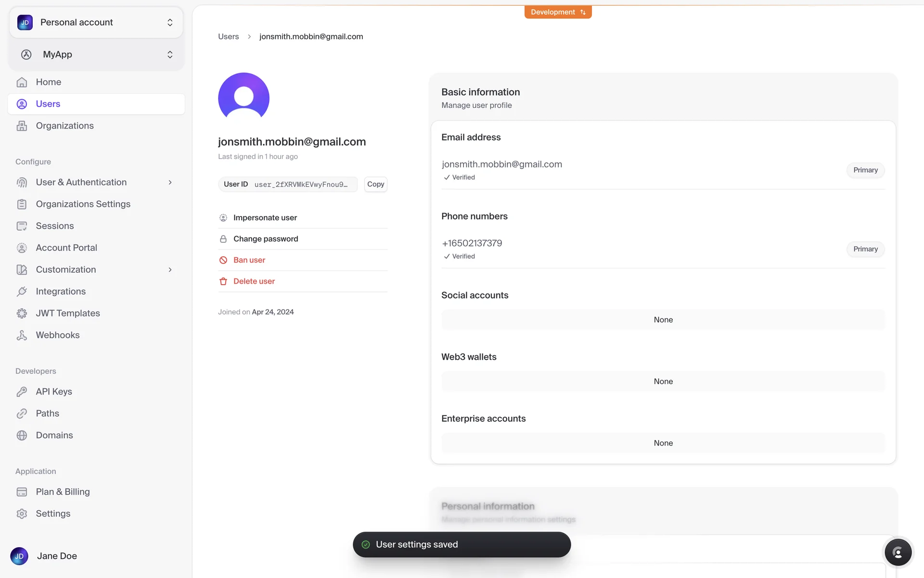924x578 pixels.
Task: Click the Integrations plug icon
Action: tap(22, 291)
